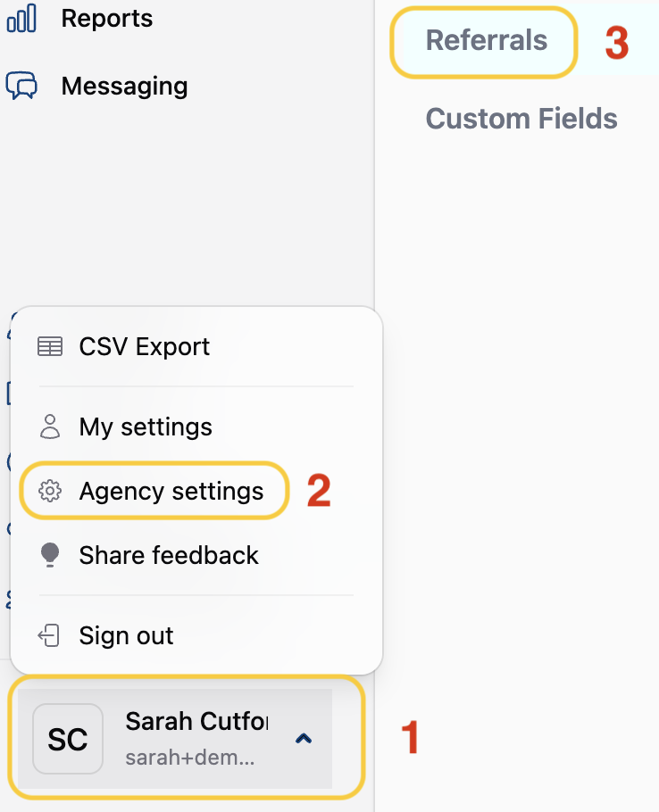Click the Share feedback lightbulb icon
This screenshot has width=659, height=812.
coord(50,555)
